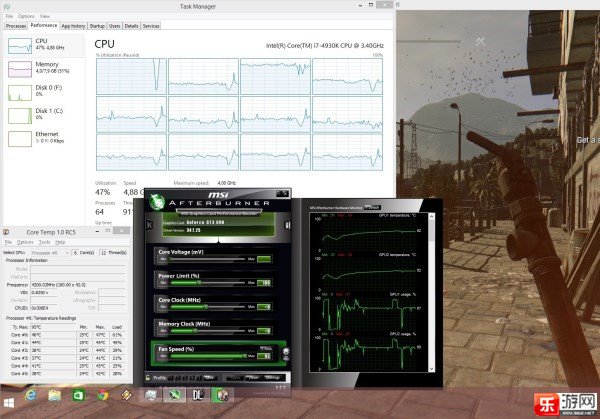Screen dimensions: 600x419
Task: Click the GPU1 temperature graph
Action: point(369,233)
